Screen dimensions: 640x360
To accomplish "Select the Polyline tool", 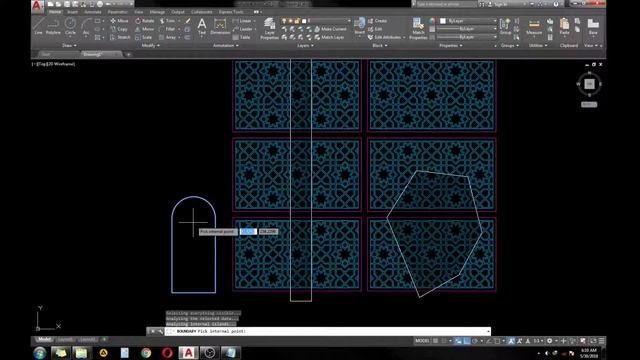I will 53,25.
